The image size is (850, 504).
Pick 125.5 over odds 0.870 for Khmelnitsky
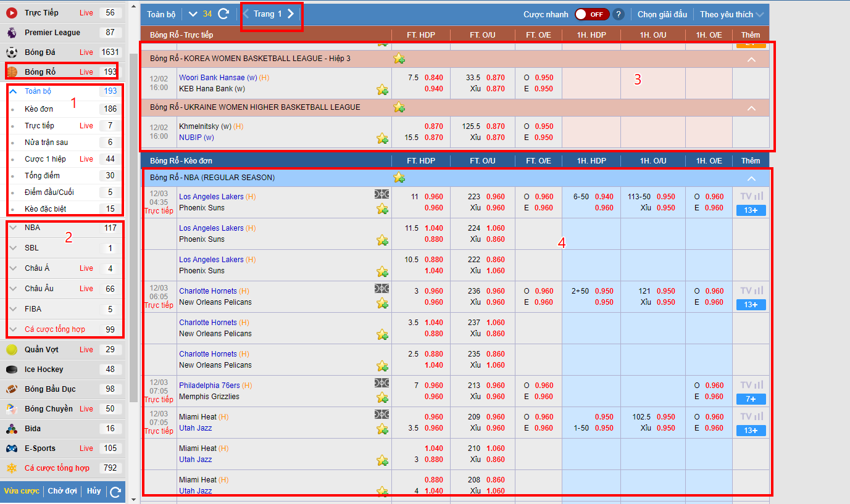495,126
